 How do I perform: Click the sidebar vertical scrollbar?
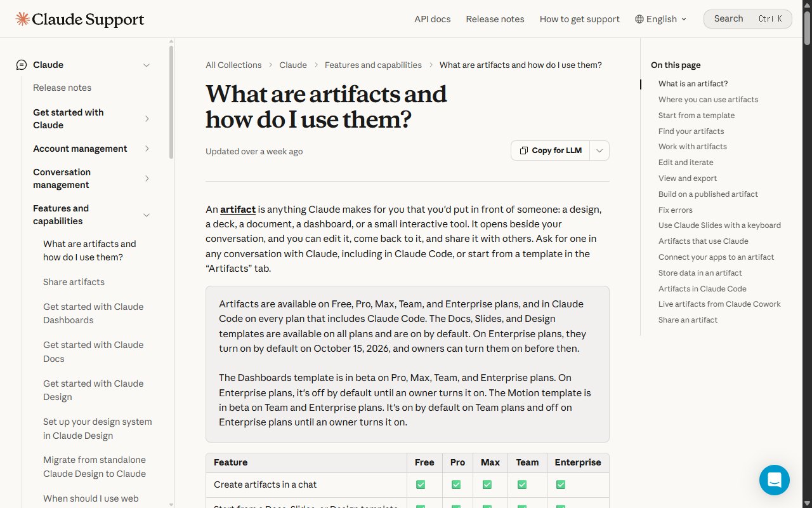tap(171, 102)
